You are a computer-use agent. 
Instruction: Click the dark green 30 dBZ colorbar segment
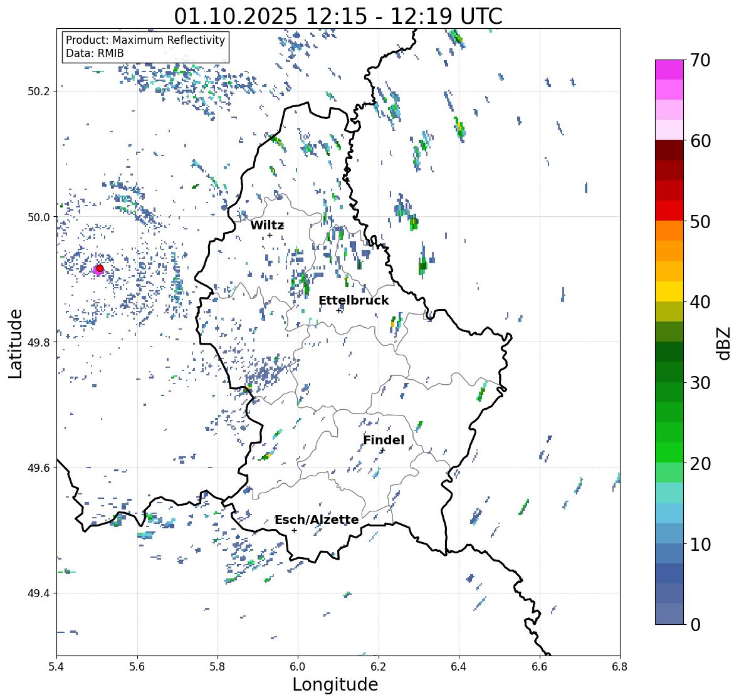tap(669, 372)
